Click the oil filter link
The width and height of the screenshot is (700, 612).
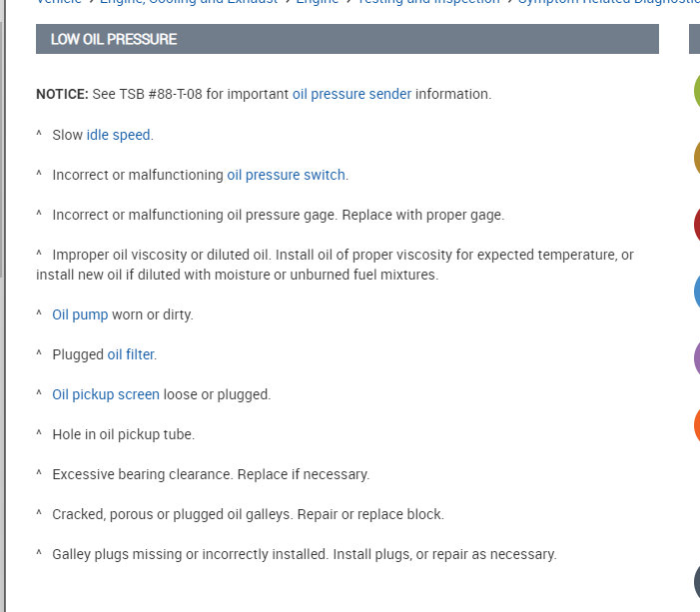click(131, 354)
